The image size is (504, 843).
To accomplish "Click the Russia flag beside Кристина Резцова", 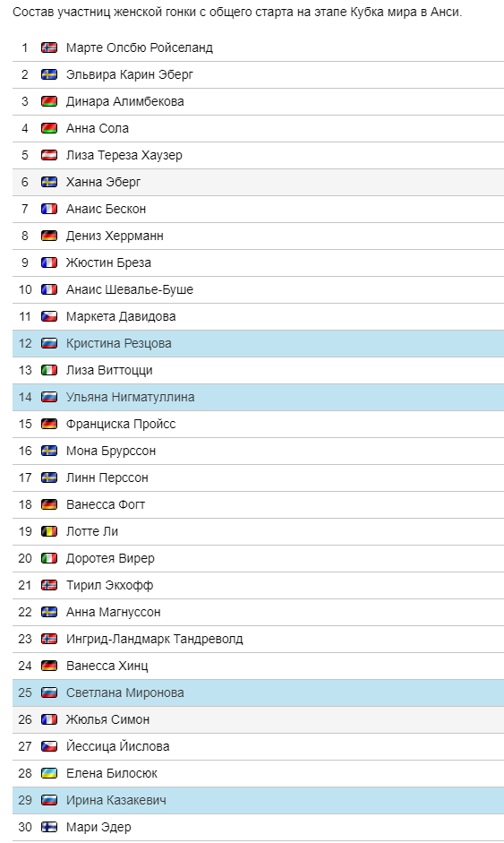I will [x=49, y=343].
